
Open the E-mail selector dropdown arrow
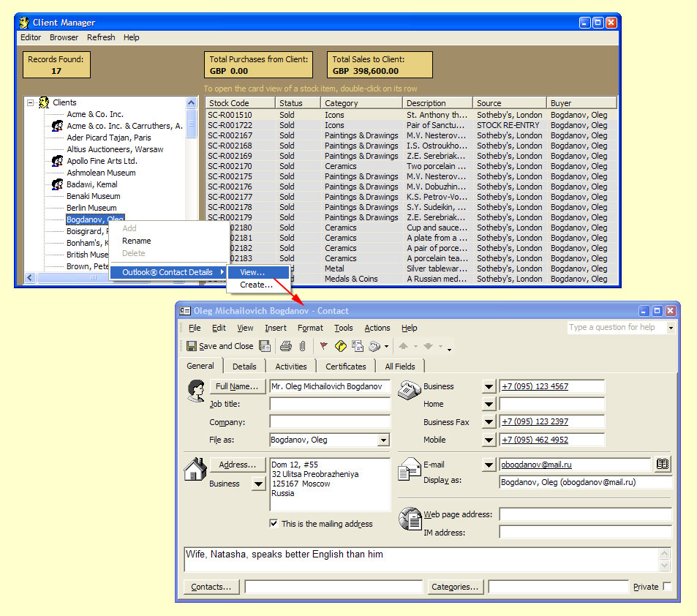(489, 465)
